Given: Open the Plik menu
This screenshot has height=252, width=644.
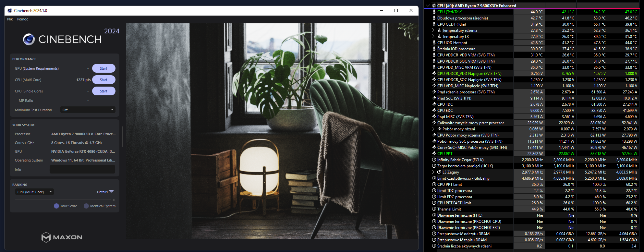Looking at the screenshot, I should click(10, 19).
